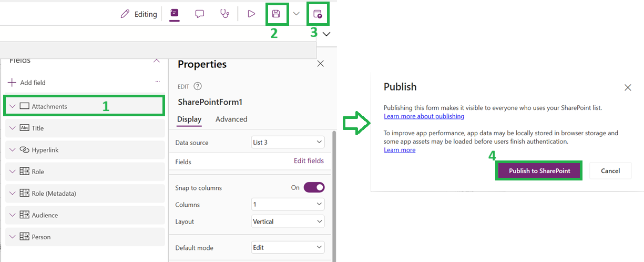Expand the Person field chevron
The image size is (644, 262).
pos(12,237)
